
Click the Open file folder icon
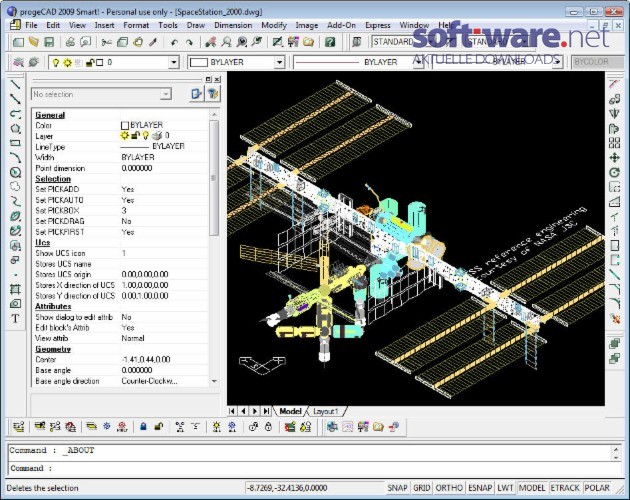click(x=34, y=42)
